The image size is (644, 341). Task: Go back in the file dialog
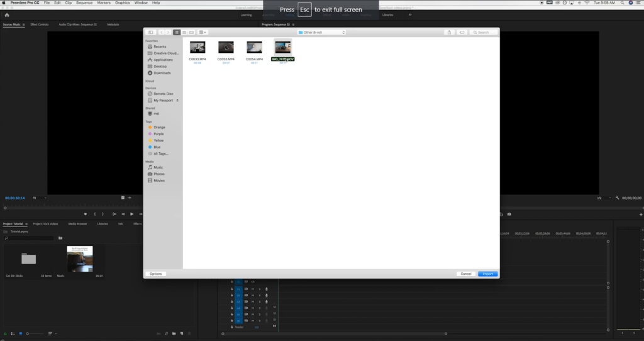coord(162,32)
